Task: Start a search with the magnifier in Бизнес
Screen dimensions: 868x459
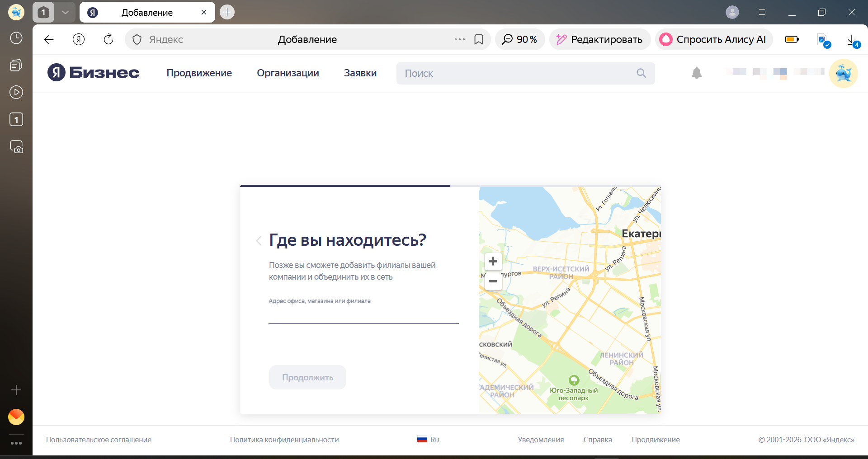Action: click(642, 73)
